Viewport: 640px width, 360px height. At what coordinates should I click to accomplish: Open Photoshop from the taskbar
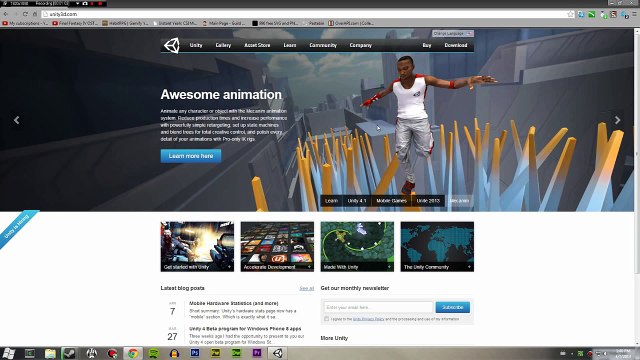click(x=195, y=353)
